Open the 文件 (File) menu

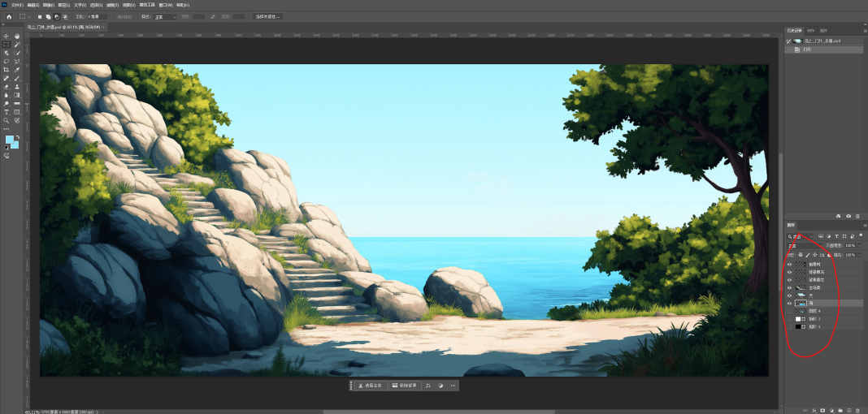(x=17, y=5)
